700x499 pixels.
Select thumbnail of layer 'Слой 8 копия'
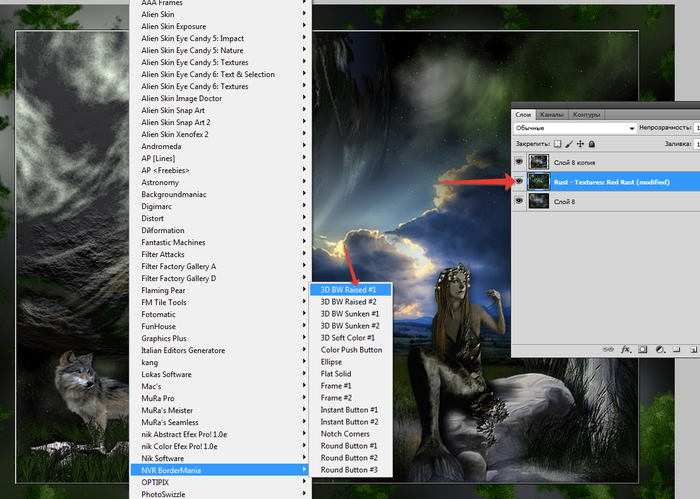[539, 162]
